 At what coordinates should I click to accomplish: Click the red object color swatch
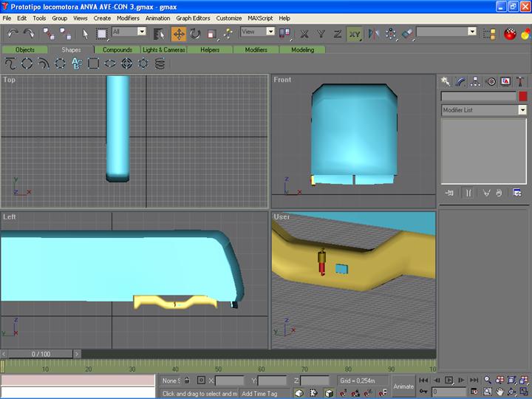coord(522,96)
